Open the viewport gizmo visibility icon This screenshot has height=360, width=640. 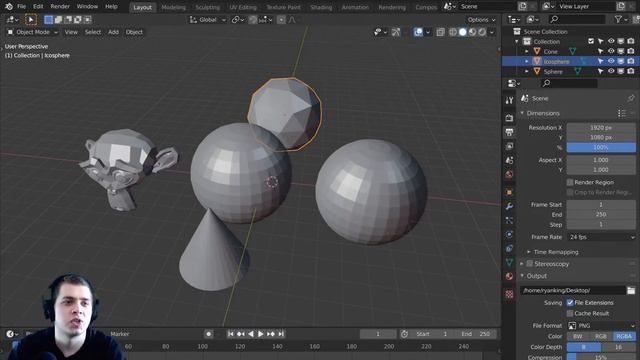pyautogui.click(x=380, y=32)
